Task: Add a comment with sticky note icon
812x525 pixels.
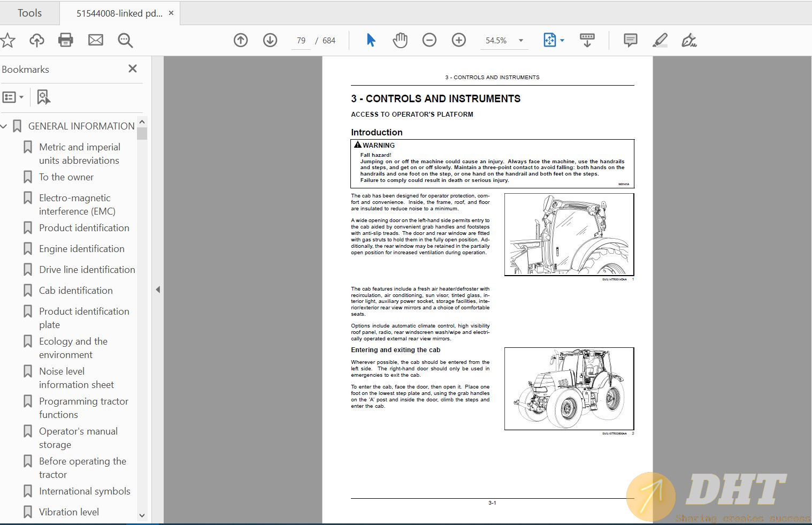Action: point(631,40)
